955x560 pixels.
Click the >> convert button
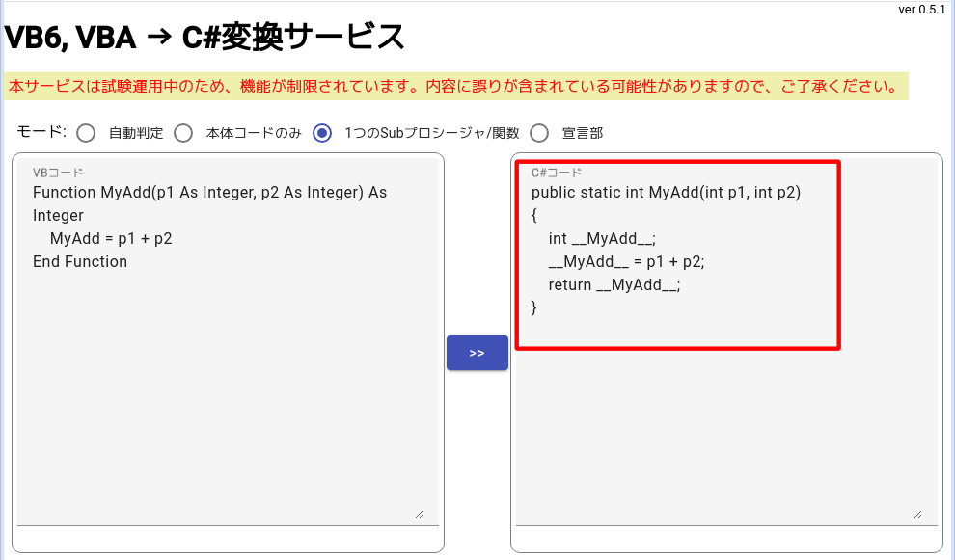point(477,353)
